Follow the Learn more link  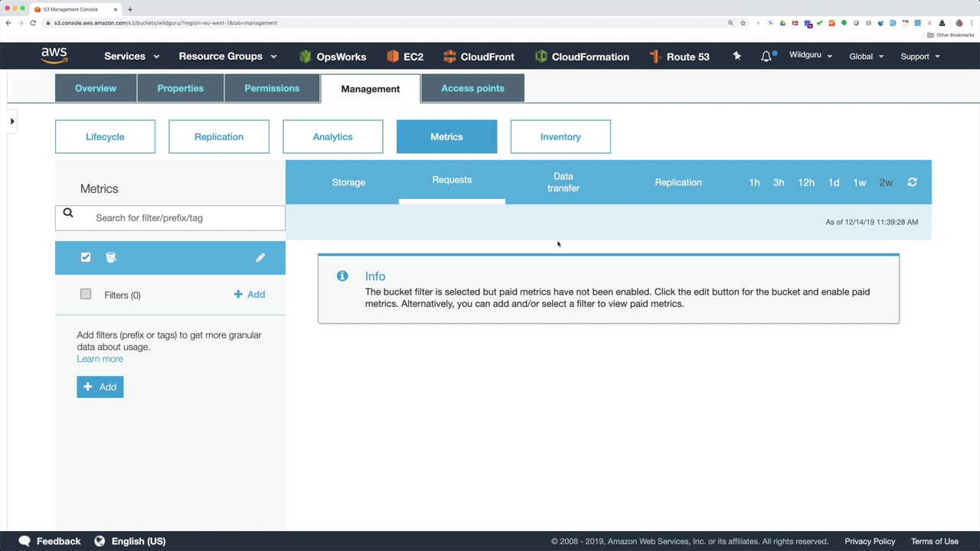tap(100, 359)
